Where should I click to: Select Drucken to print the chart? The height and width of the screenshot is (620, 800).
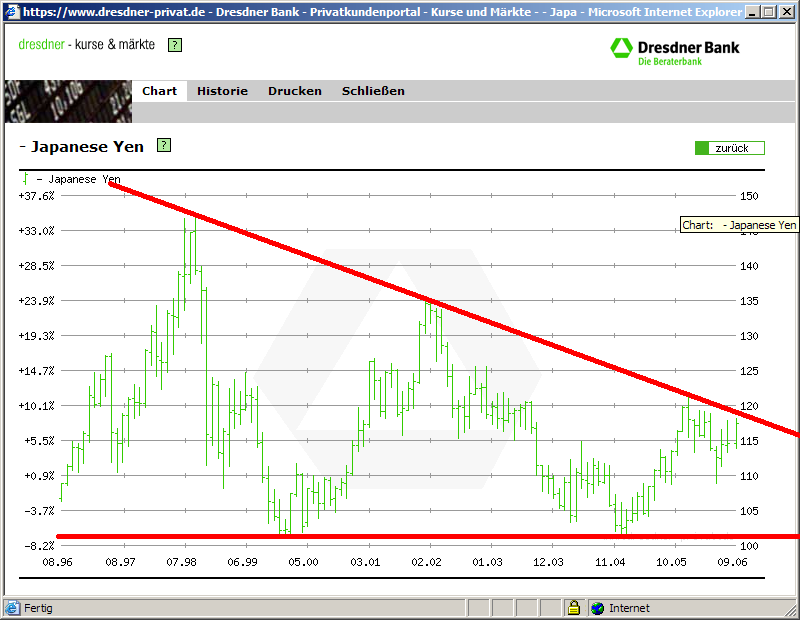(x=294, y=91)
